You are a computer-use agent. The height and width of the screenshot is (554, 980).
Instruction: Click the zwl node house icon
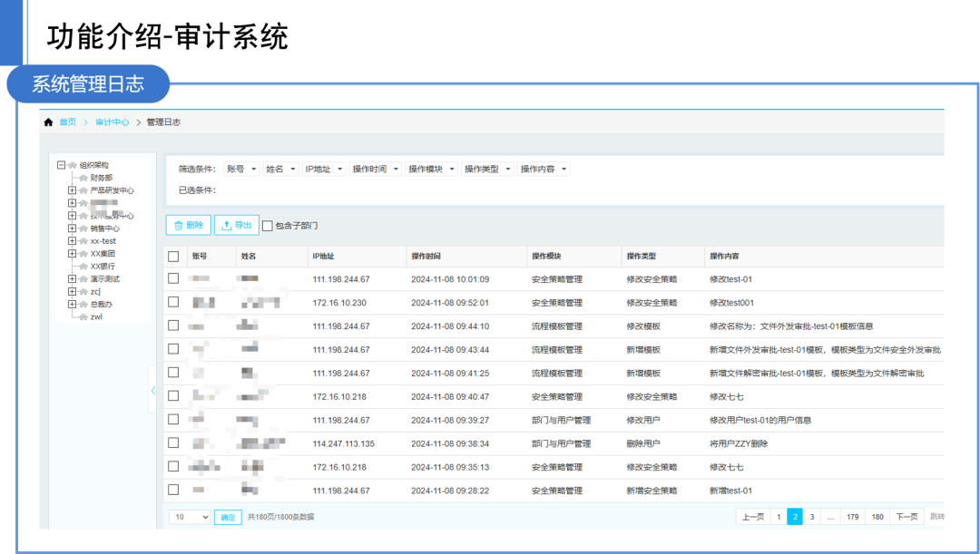(83, 317)
